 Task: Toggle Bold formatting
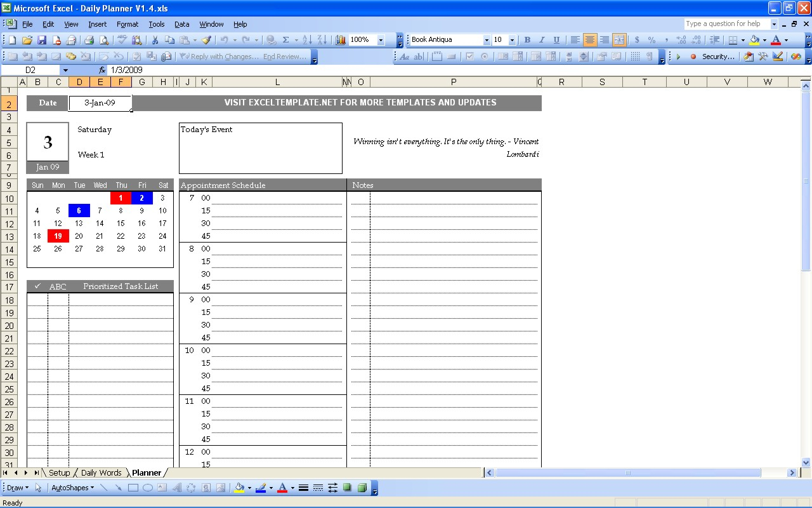pyautogui.click(x=527, y=40)
